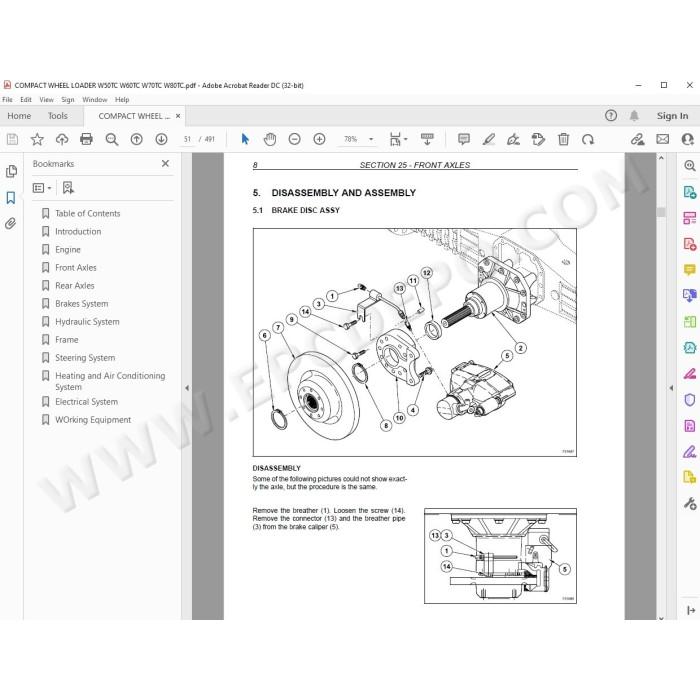700x700 pixels.
Task: Close the COMPACT WHEEL document tab
Action: 178,116
